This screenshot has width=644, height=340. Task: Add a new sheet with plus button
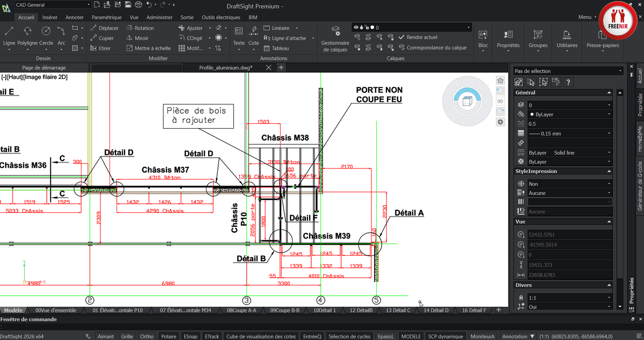(499, 310)
